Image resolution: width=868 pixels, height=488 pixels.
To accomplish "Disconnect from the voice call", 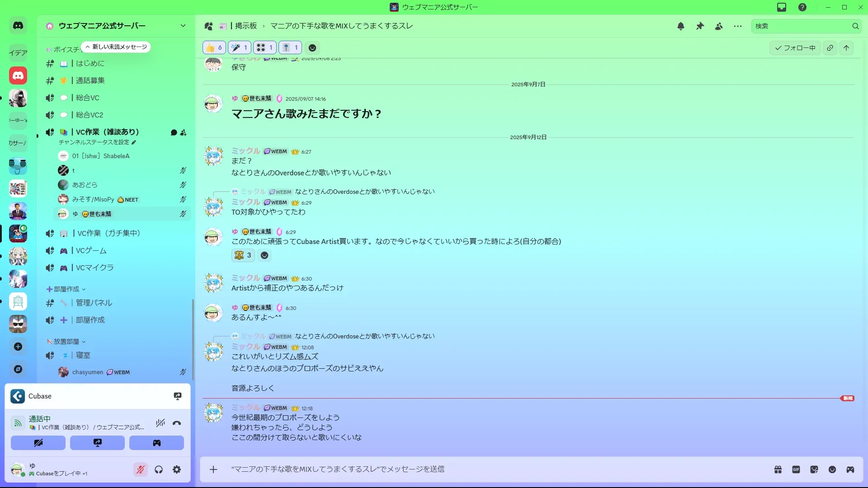I will (x=177, y=423).
